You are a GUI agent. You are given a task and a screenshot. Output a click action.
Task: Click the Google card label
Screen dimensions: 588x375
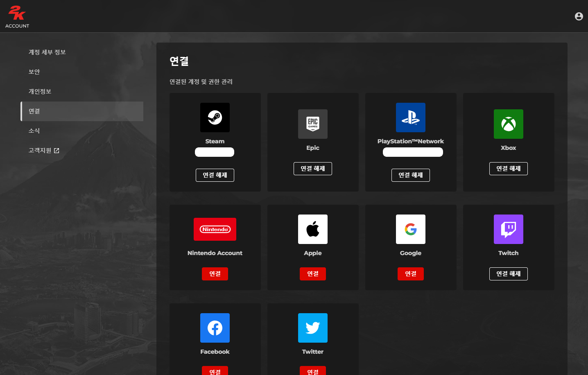(411, 253)
